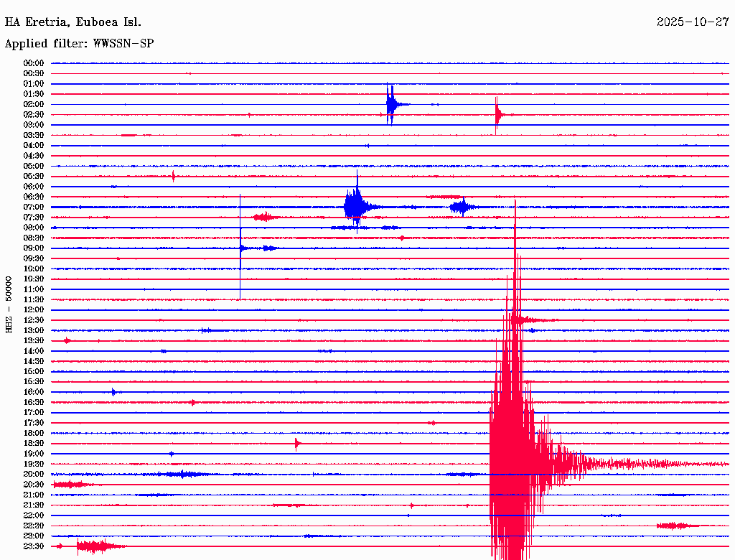The height and width of the screenshot is (560, 735).
Task: Select the 15:30 time label
Action: [34, 382]
